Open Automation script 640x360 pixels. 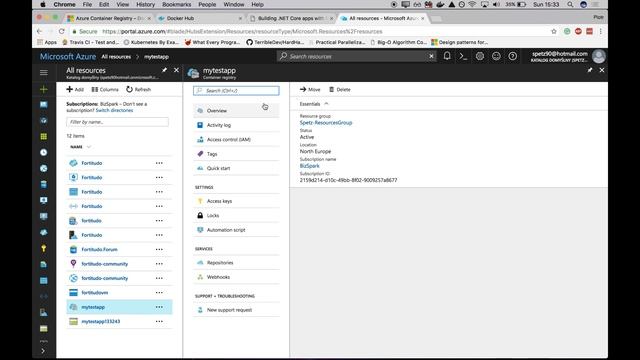236,230
